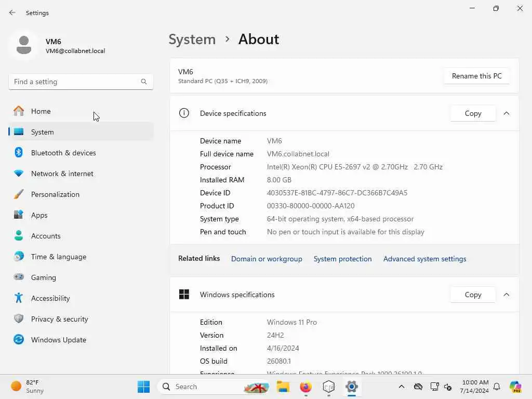Viewport: 532px width, 399px height.
Task: Click the Processor value Intel(R) Xeon(R)
Action: (x=354, y=167)
